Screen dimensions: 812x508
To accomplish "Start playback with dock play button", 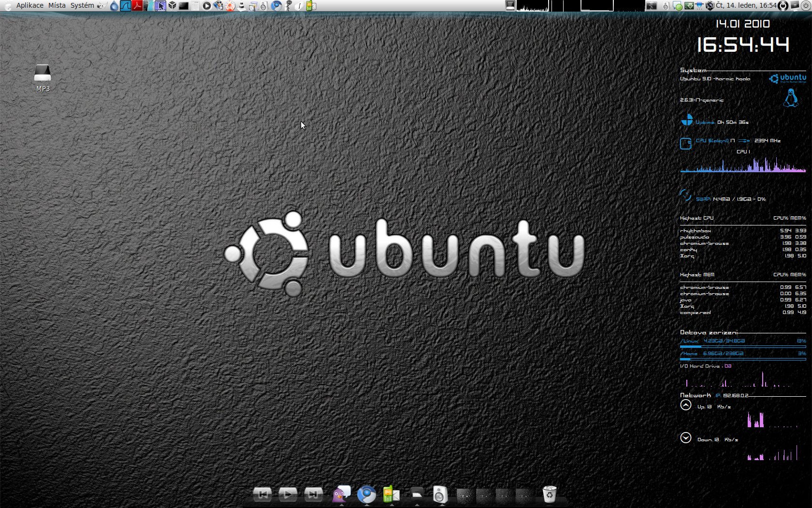I will click(288, 494).
